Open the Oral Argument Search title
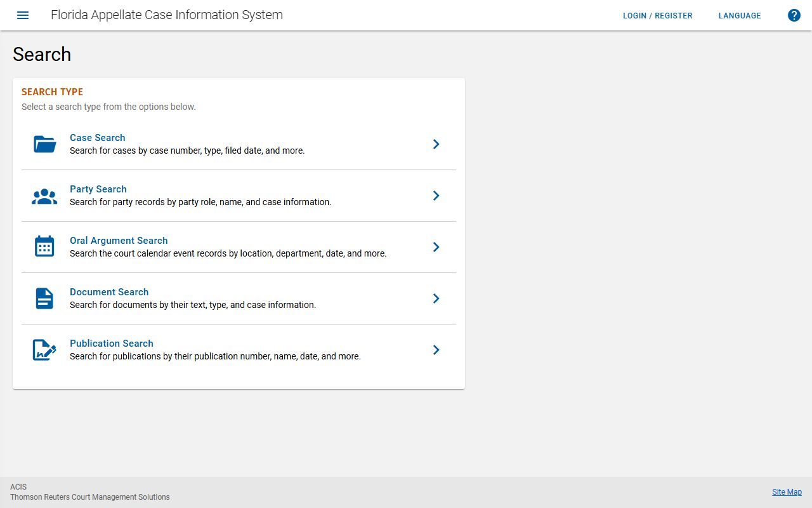812x508 pixels. [x=119, y=241]
